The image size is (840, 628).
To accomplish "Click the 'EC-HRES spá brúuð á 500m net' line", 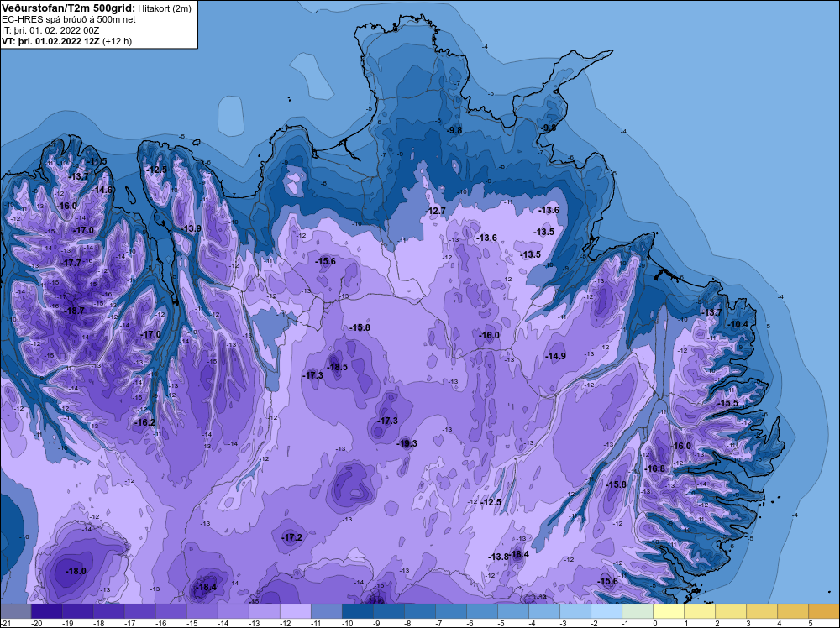I will [69, 20].
